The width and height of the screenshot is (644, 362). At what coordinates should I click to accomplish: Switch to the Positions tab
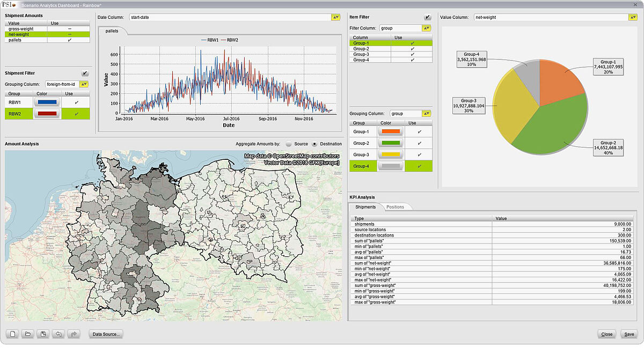click(395, 207)
